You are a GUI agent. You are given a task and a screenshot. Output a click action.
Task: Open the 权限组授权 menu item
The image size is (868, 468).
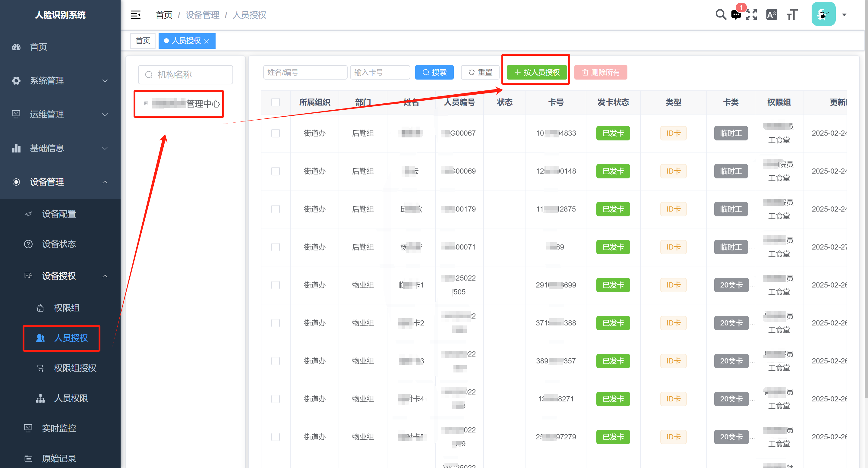(60, 368)
